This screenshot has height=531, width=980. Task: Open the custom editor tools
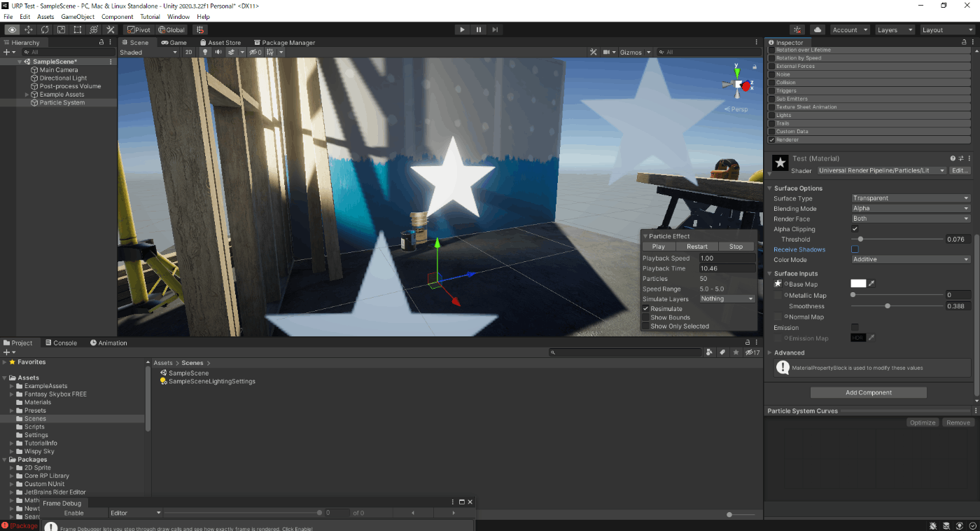[x=111, y=29]
